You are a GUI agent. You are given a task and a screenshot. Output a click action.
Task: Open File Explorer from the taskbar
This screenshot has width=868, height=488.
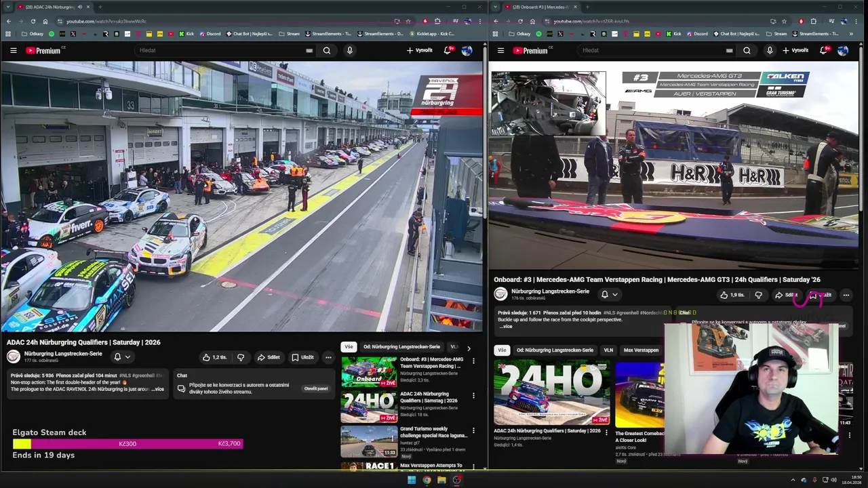click(x=441, y=480)
